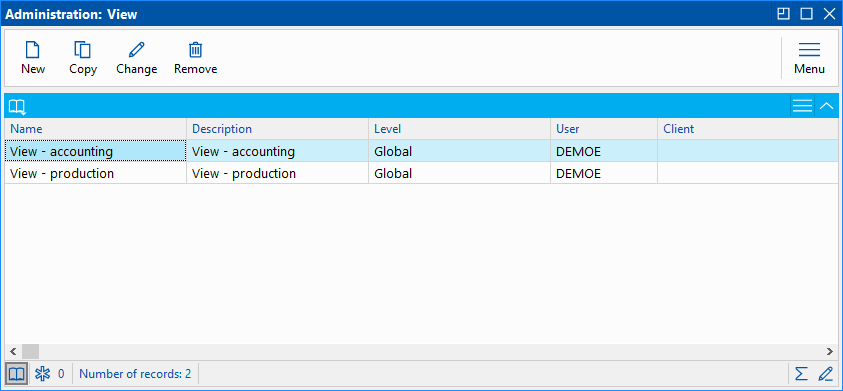Click the asterisk selection icon in status bar
The height and width of the screenshot is (391, 843).
[x=42, y=374]
